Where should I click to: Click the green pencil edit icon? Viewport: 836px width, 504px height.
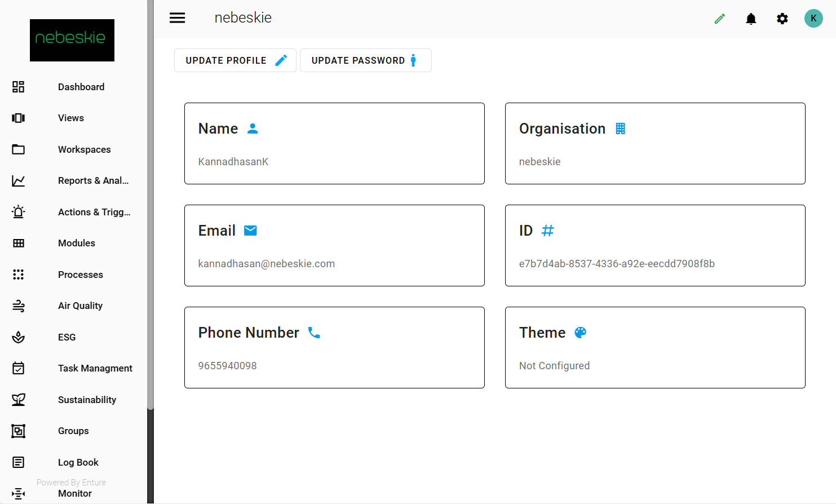pos(720,19)
